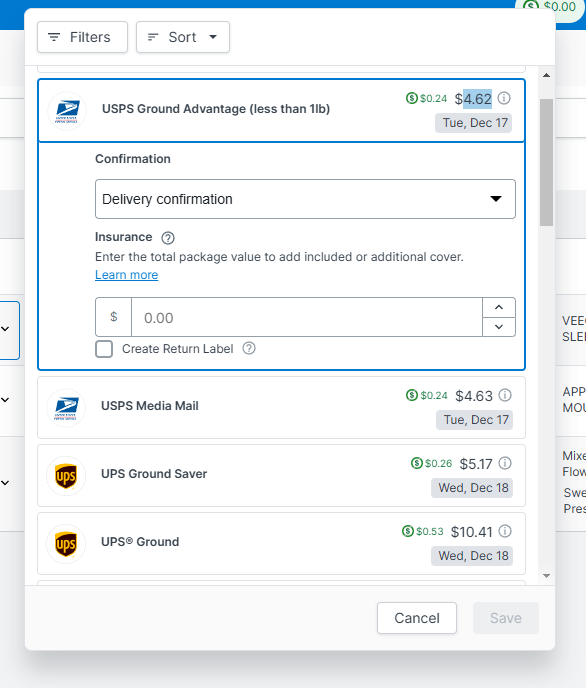The image size is (586, 688).
Task: Increase the insurance value with up arrow
Action: [x=499, y=308]
